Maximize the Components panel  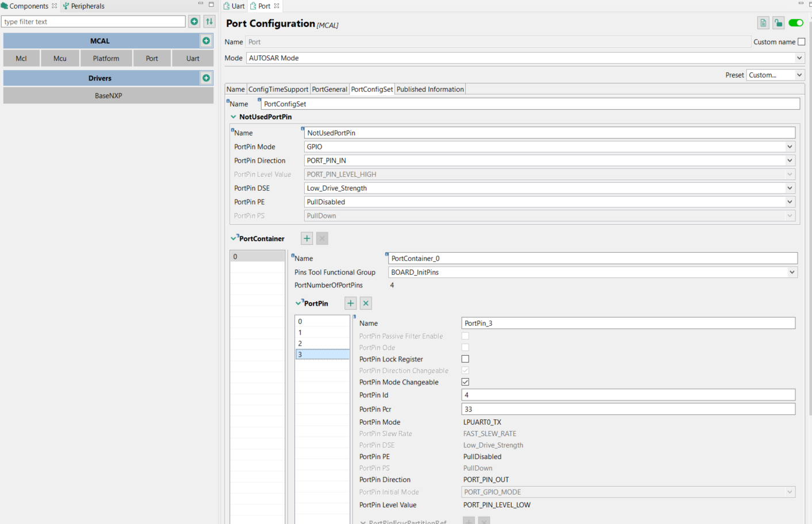coord(211,4)
